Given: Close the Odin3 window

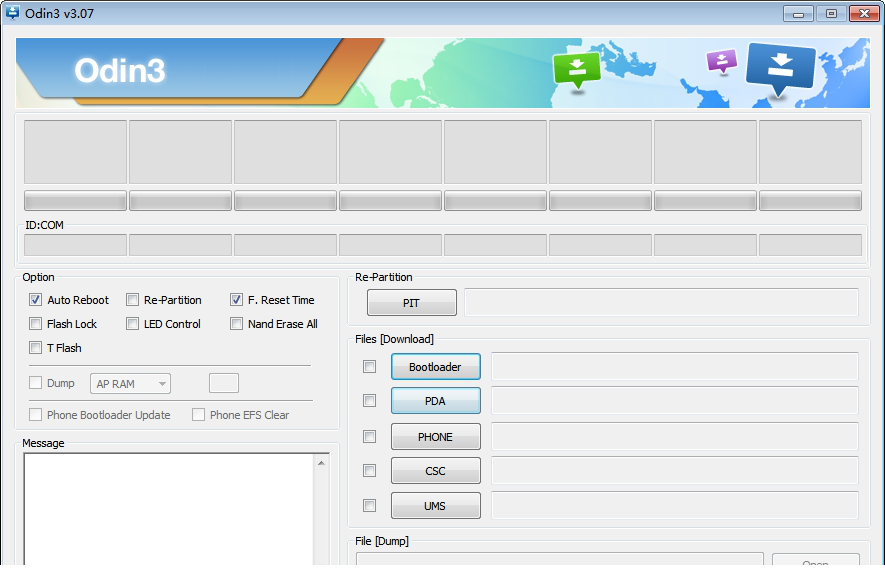Looking at the screenshot, I should pyautogui.click(x=864, y=14).
